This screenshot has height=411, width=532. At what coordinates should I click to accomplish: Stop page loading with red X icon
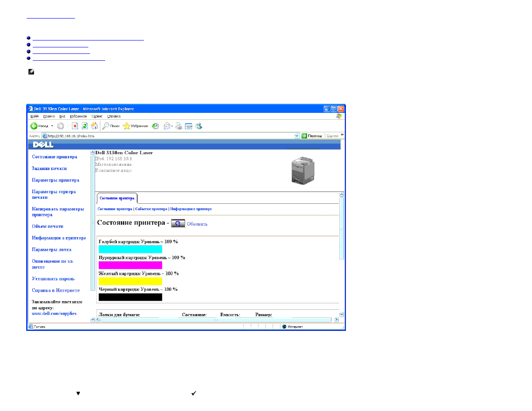[75, 126]
